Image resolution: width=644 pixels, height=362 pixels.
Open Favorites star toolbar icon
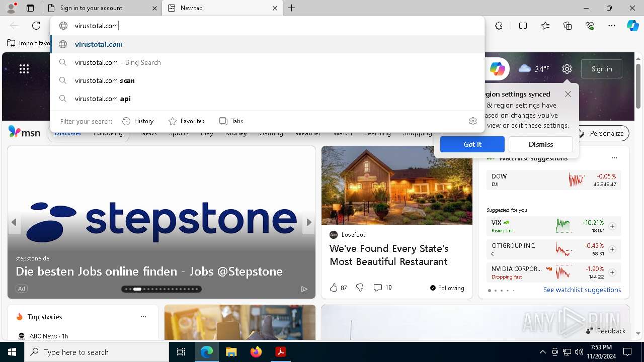click(545, 26)
